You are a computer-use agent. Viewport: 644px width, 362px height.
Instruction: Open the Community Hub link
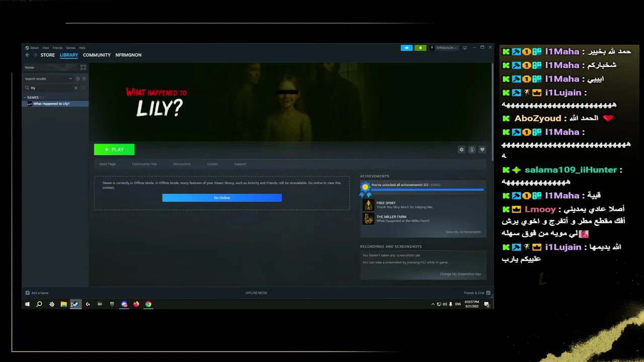click(x=144, y=164)
